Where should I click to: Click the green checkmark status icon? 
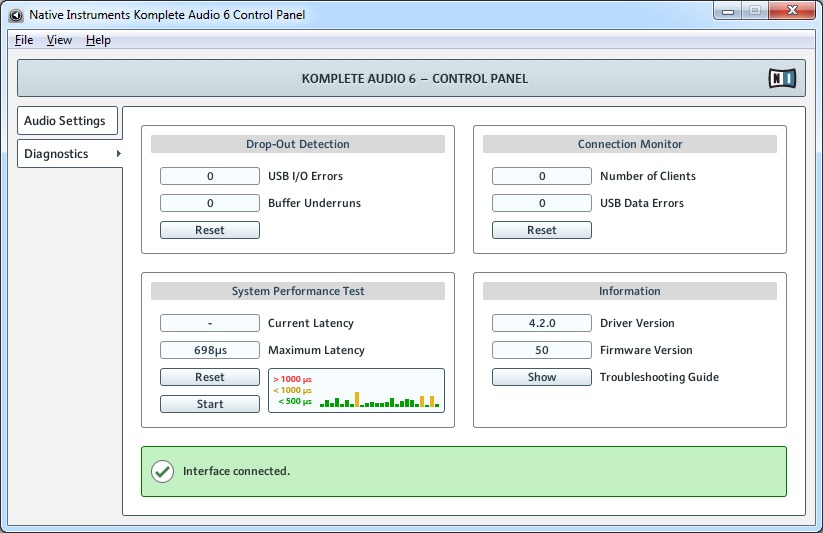tap(163, 471)
